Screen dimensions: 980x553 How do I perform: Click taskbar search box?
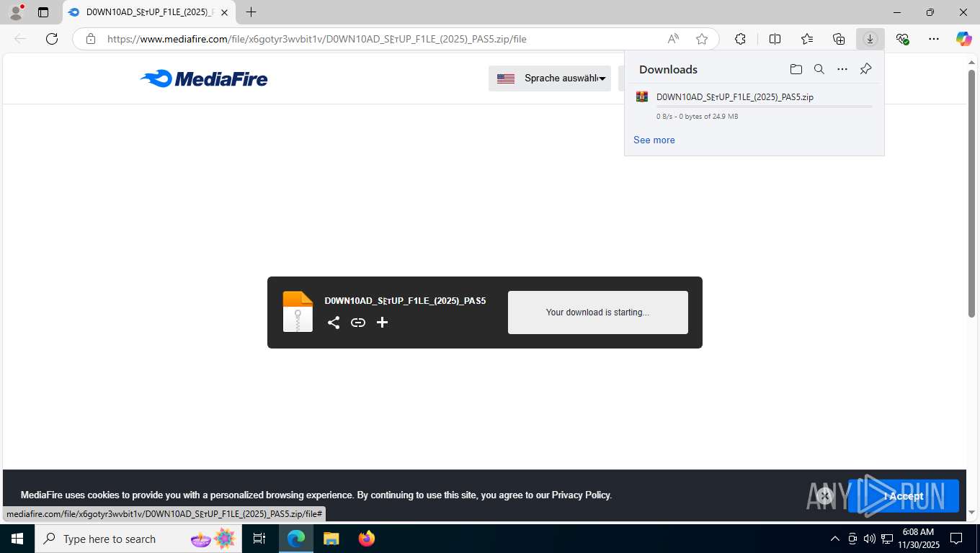[x=138, y=539]
